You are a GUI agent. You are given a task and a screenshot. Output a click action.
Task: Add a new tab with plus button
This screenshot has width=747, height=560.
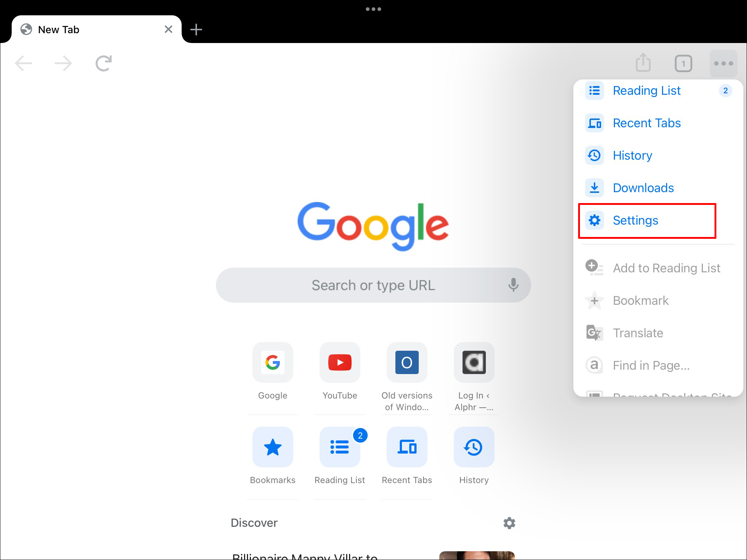coord(196,30)
